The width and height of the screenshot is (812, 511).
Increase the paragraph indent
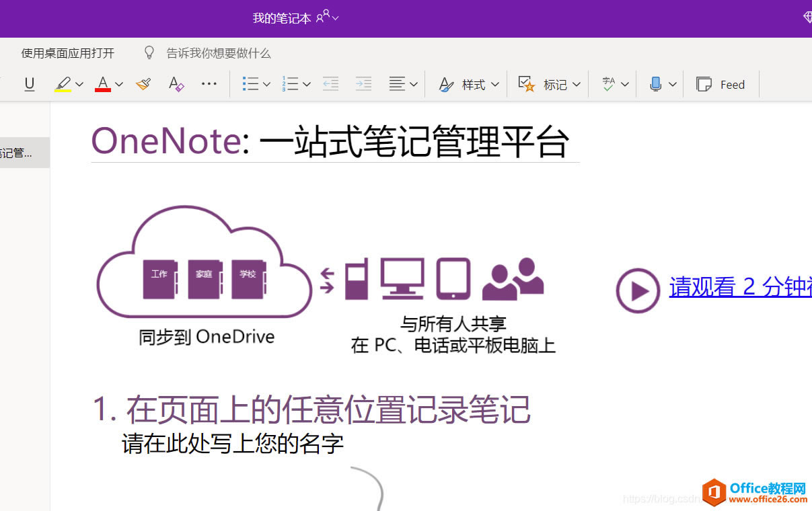click(x=363, y=84)
